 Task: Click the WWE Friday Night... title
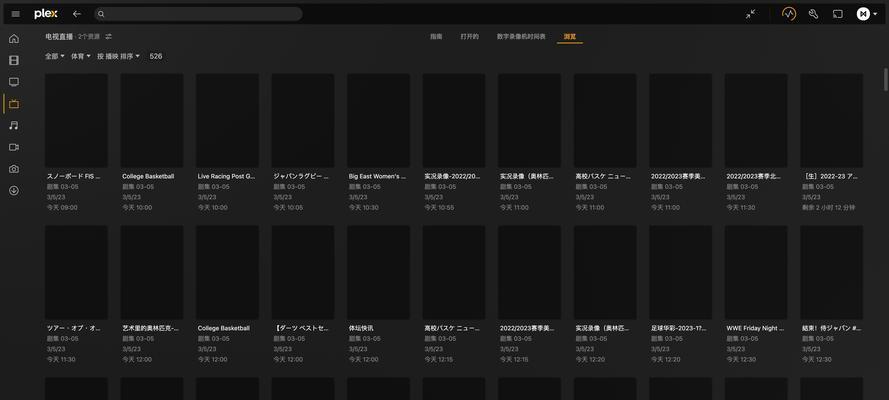click(x=755, y=328)
